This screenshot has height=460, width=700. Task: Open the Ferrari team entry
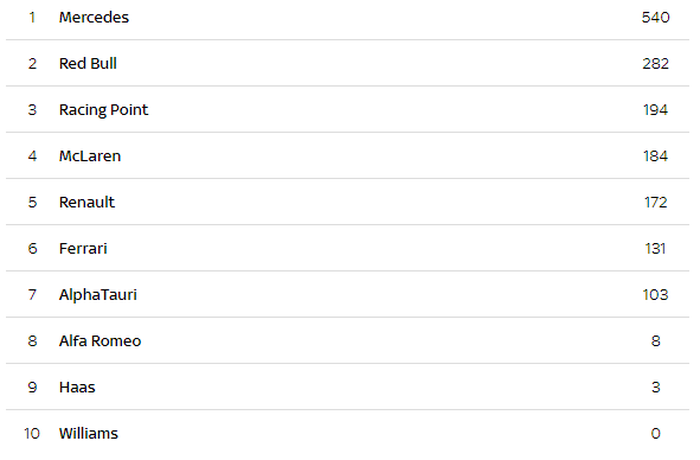coord(83,249)
